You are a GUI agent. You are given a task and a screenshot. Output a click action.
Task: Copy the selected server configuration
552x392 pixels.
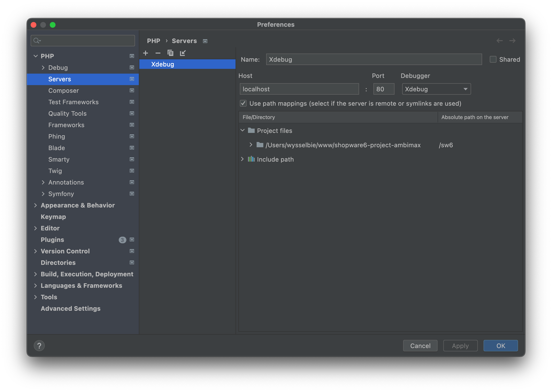171,53
